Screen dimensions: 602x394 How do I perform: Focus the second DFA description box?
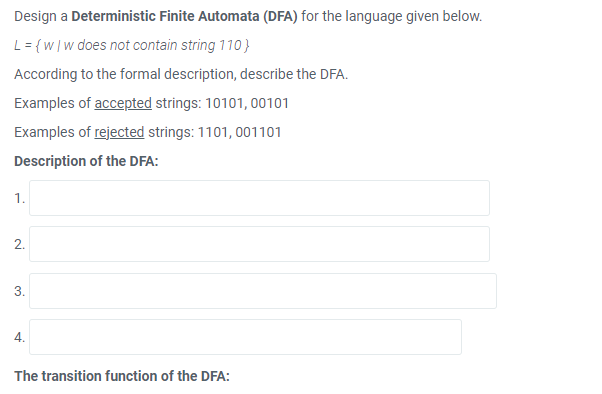[x=260, y=244]
